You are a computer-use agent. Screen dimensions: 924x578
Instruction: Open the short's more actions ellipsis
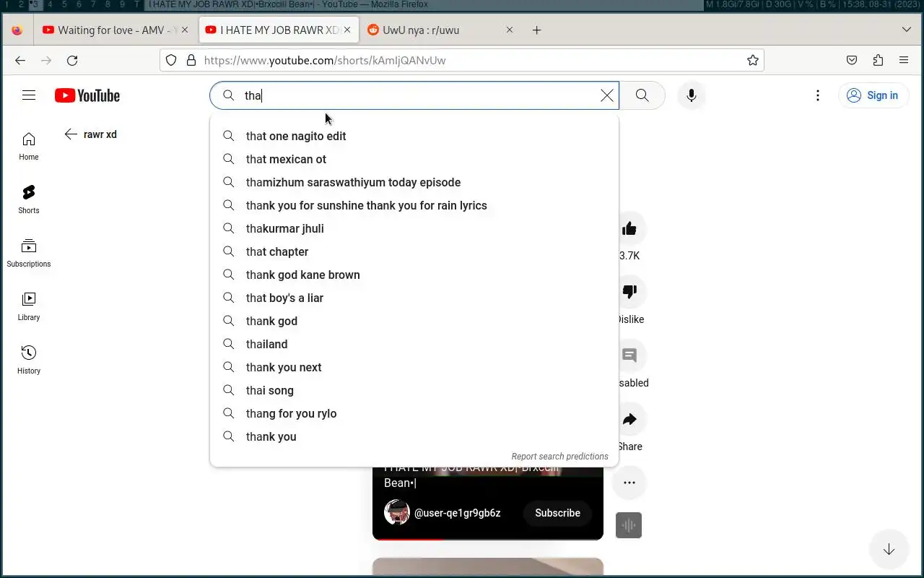[629, 483]
